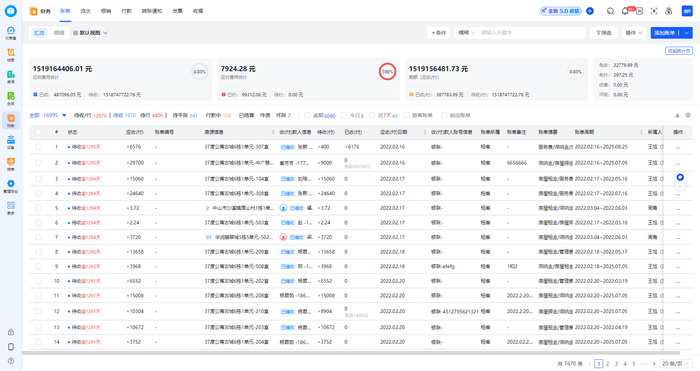Screen dimensions: 700x371
Task: Sort by the 账单周期 column arrows
Action: coord(641,132)
